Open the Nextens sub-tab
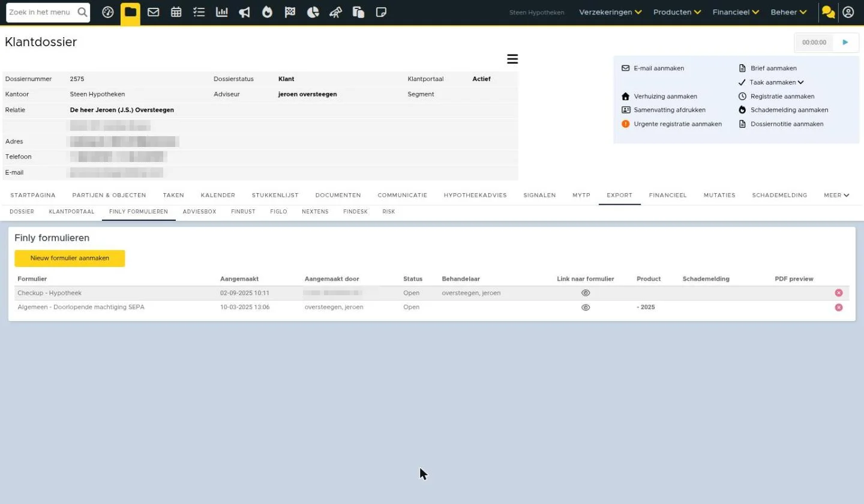The image size is (864, 504). coord(315,212)
